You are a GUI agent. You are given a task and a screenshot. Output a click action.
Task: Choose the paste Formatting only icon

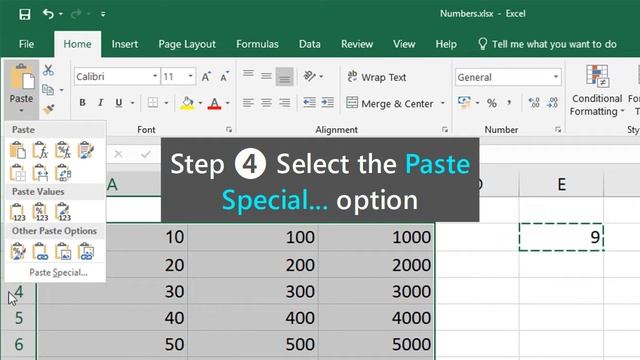(18, 251)
